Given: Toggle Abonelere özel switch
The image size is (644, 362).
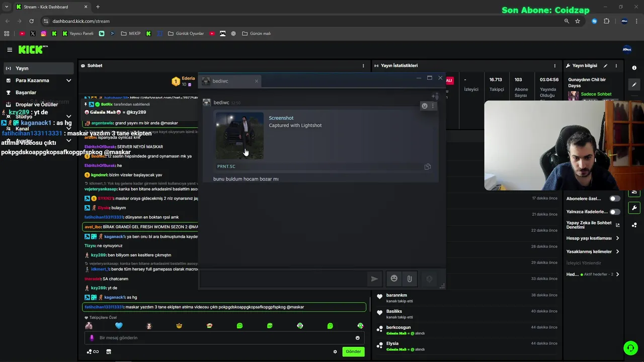Looking at the screenshot, I should pyautogui.click(x=615, y=199).
